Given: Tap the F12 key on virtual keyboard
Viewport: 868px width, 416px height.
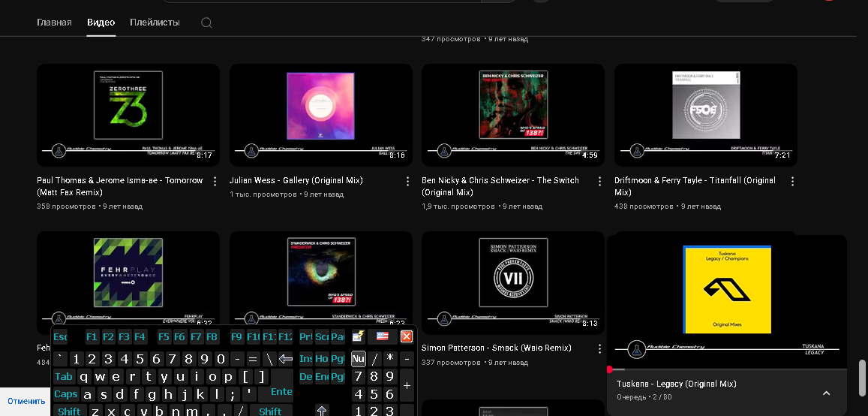Looking at the screenshot, I should click(285, 336).
